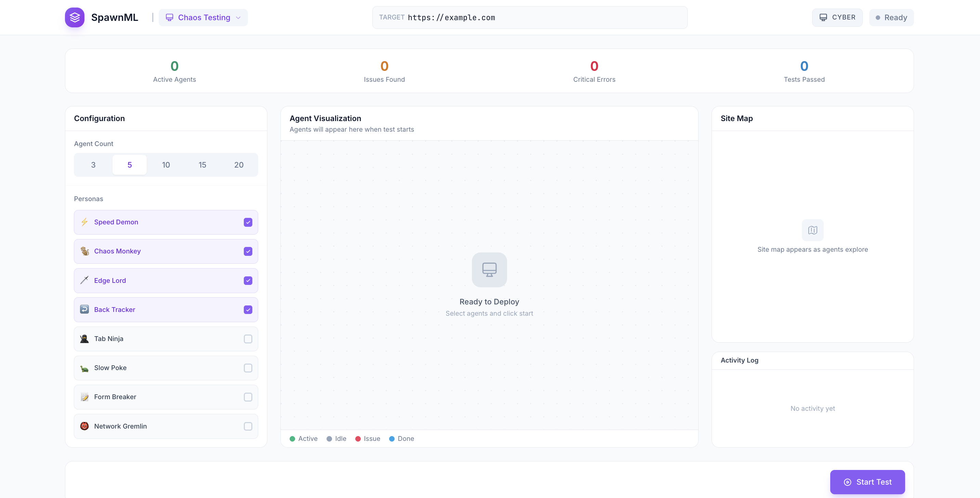The height and width of the screenshot is (498, 980).
Task: Click the monitor icon above Ready to Deploy
Action: tap(489, 270)
